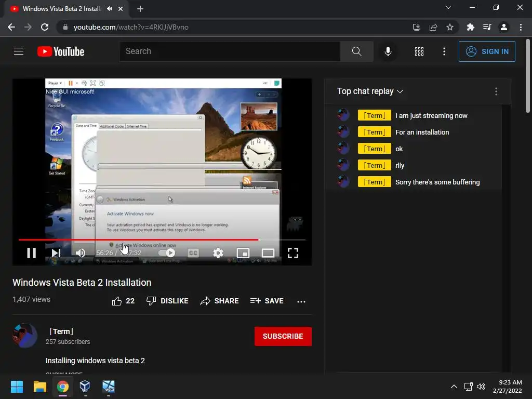Open player settings gear

(x=218, y=253)
